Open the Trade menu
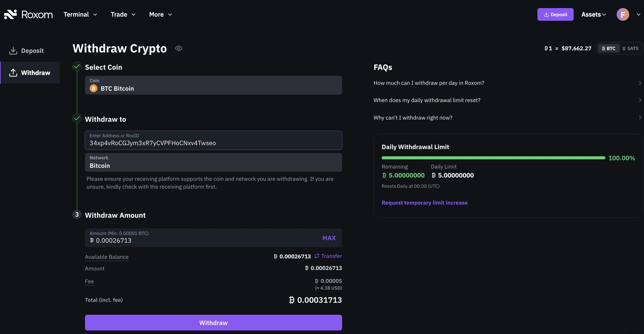Viewport: 644px width, 334px height. 123,14
